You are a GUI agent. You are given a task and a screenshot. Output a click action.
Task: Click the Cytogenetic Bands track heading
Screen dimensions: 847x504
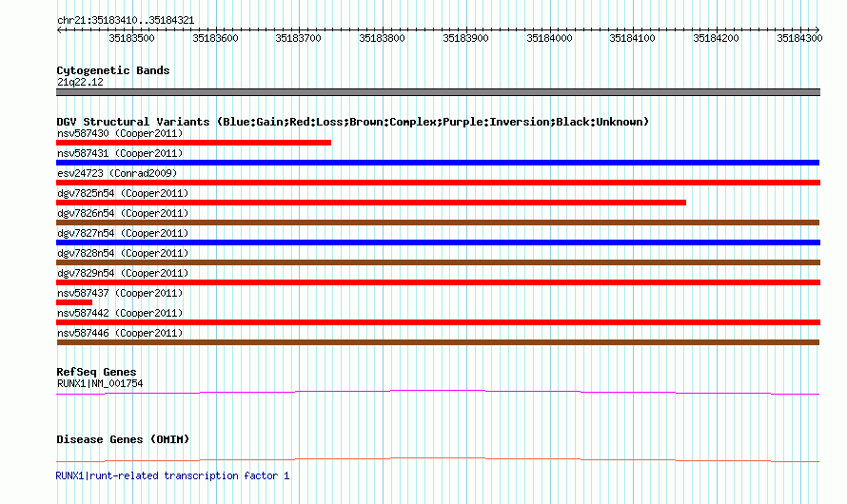tap(113, 70)
